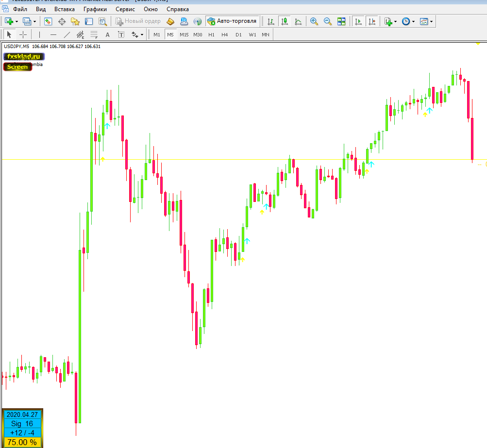Viewport: 487px width, 448px height.
Task: Open the Вставка menu
Action: [64, 9]
